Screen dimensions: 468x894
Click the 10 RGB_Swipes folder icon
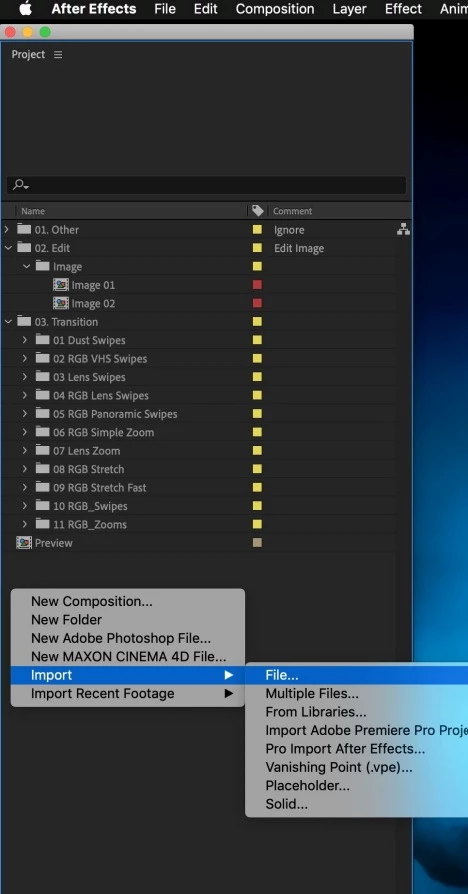tap(43, 506)
